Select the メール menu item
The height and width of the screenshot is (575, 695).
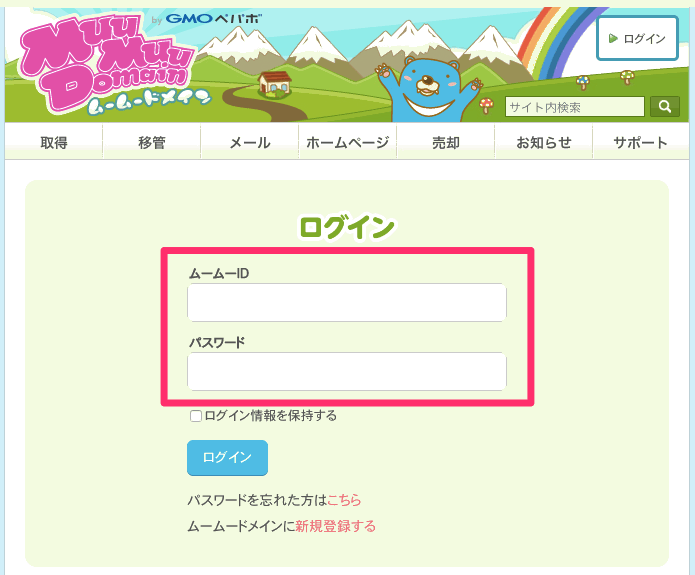tap(250, 143)
